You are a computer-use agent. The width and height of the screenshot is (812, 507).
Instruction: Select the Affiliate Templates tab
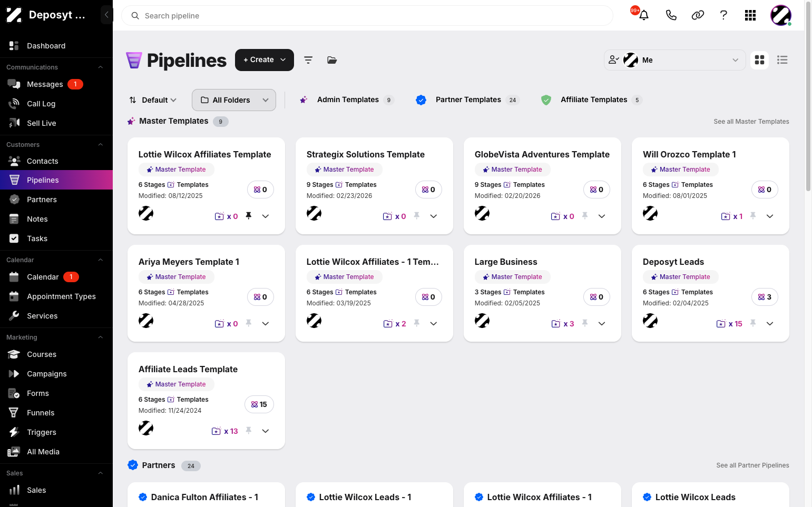[592, 100]
